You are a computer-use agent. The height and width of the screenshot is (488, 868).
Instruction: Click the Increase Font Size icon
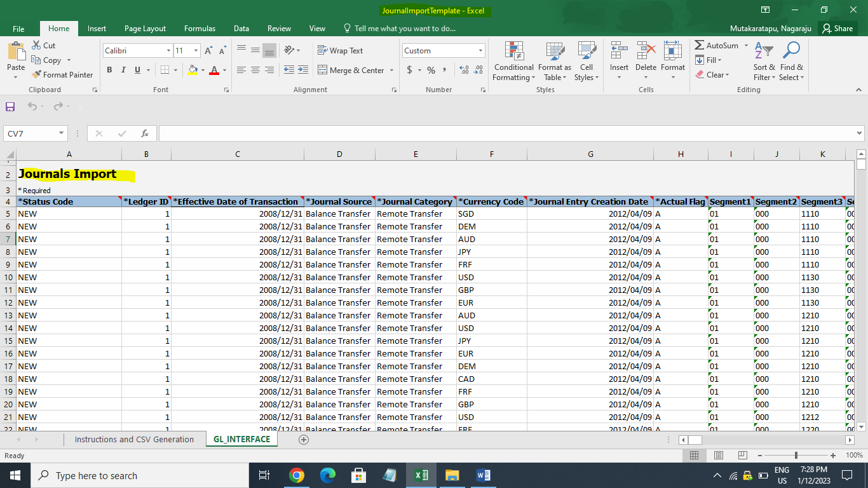[210, 51]
